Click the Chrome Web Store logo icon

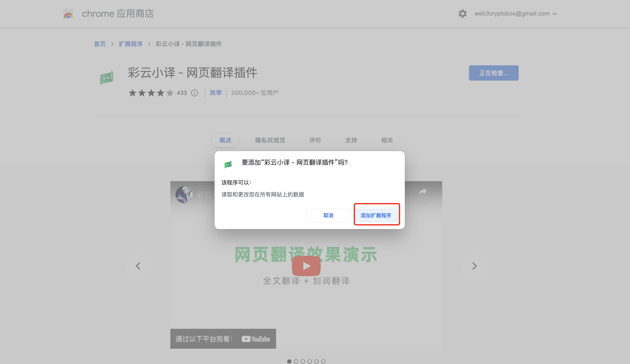68,14
